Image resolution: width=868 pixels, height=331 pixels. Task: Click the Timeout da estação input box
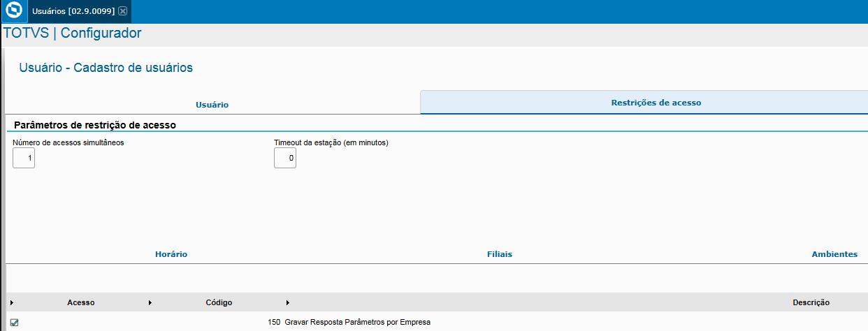285,159
